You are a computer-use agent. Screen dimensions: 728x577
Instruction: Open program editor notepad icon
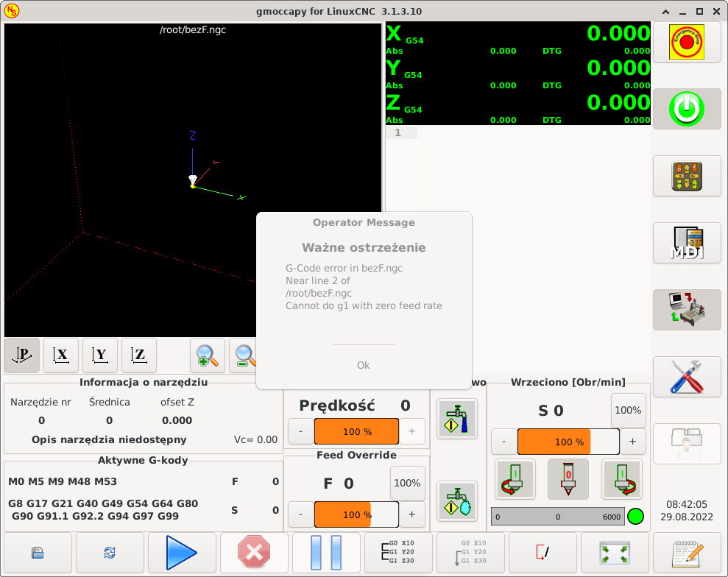click(687, 553)
